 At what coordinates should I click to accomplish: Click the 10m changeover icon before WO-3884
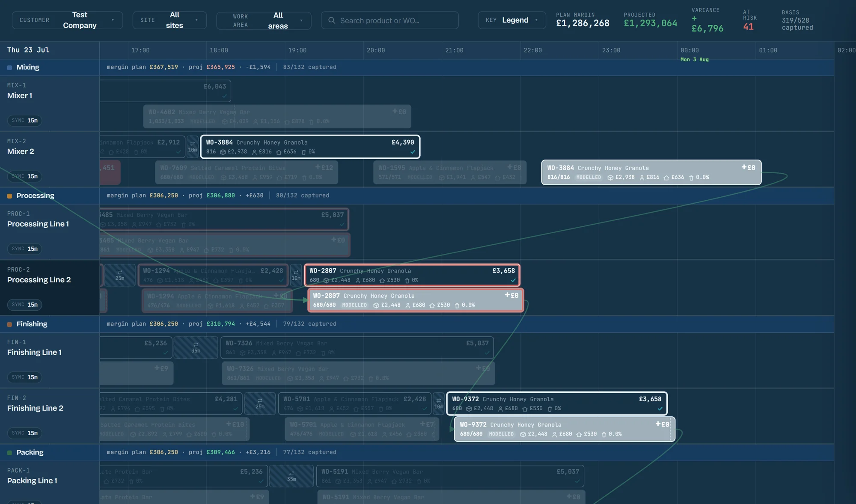[193, 147]
